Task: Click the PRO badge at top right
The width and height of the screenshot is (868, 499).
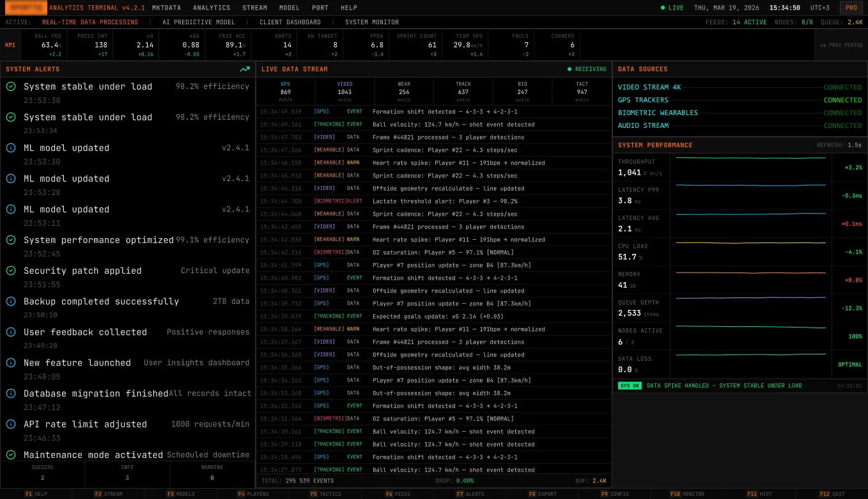Action: [851, 8]
